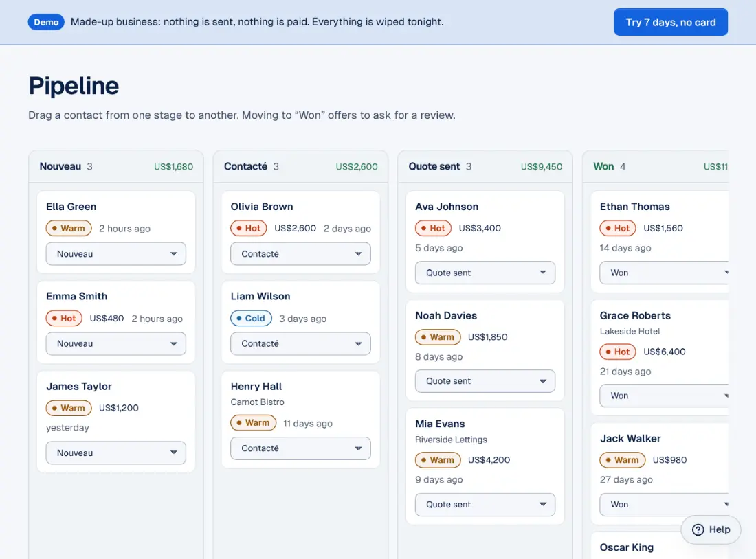Open Ella Green's stage dropdown
Screen dimensions: 756x559
click(115, 254)
